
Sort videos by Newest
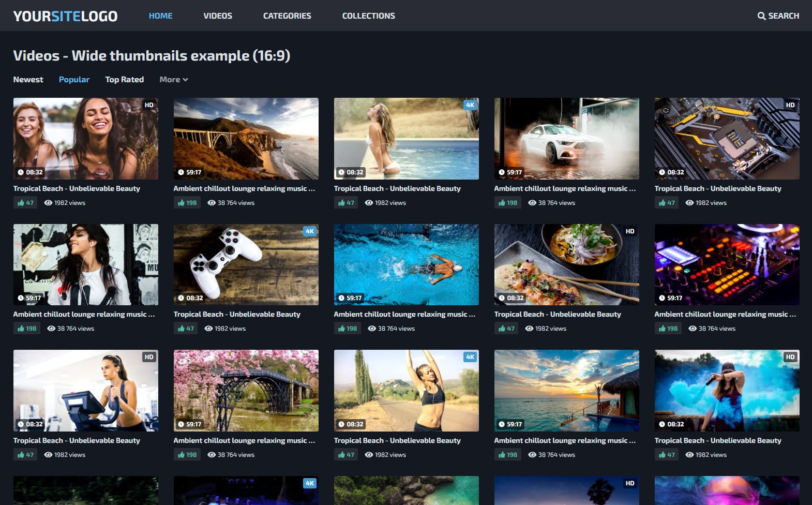point(28,80)
